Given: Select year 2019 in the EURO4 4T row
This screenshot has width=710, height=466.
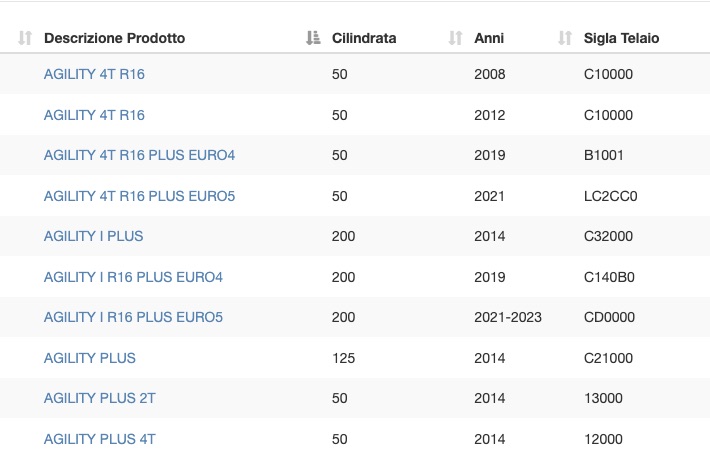Looking at the screenshot, I should (x=489, y=155).
